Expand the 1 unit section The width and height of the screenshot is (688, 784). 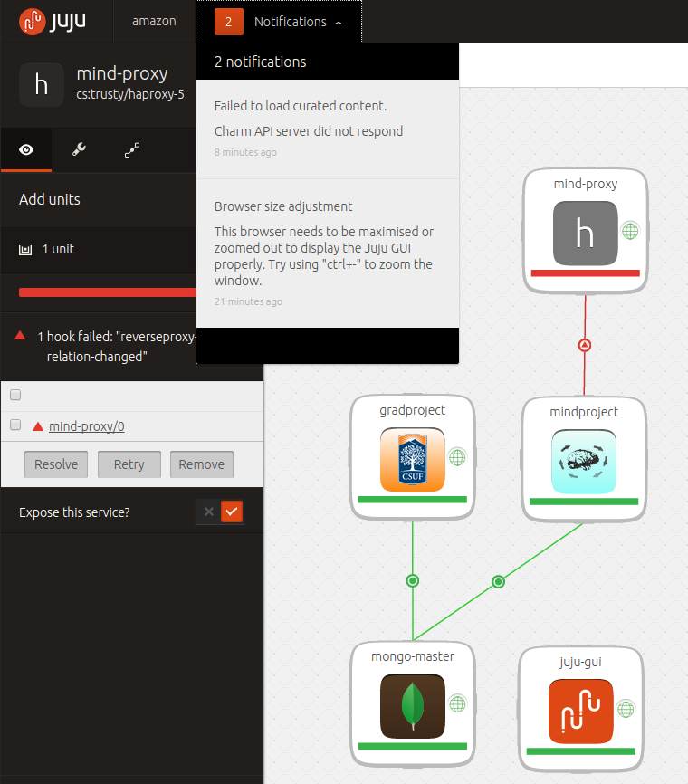tap(58, 249)
